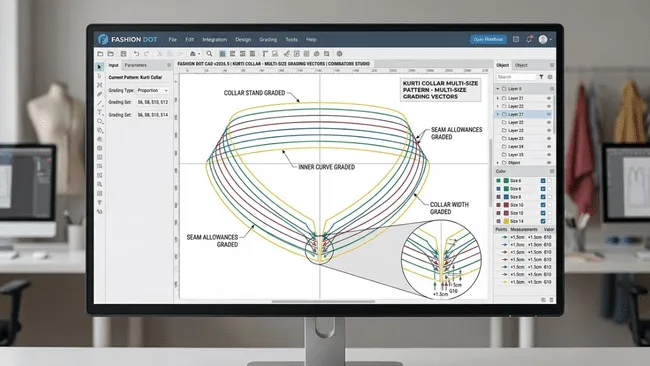This screenshot has width=650, height=366.
Task: Expand the highlighted Layer 21 row
Action: coord(498,114)
